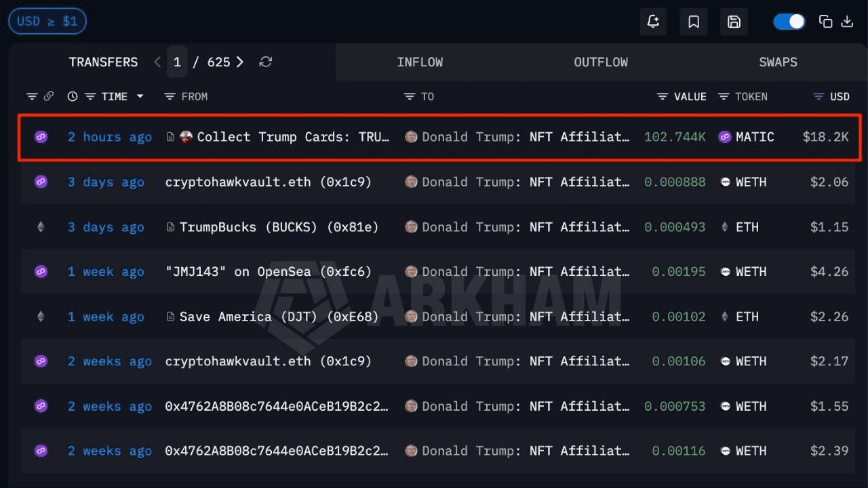Toggle the blue switch in top toolbar
Screen dimensions: 868x488
click(789, 22)
